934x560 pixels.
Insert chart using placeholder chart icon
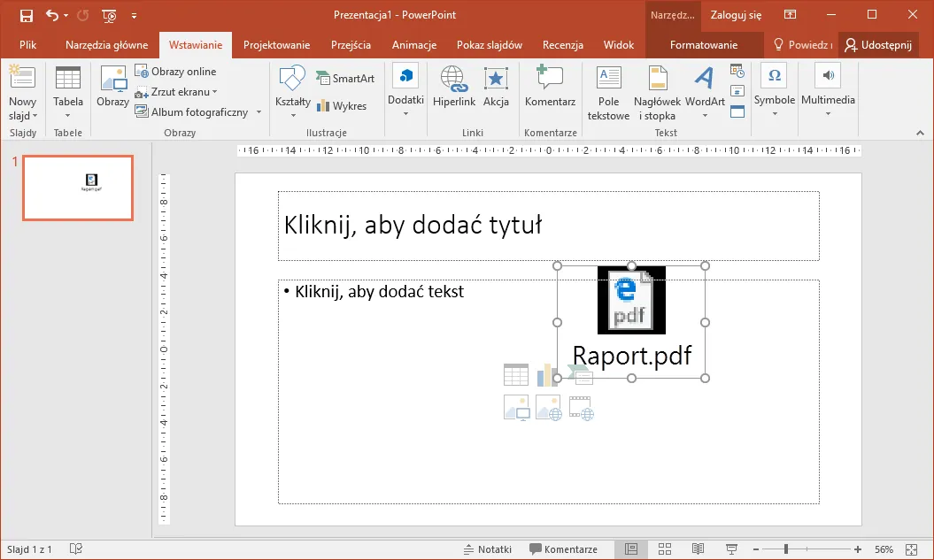[547, 375]
